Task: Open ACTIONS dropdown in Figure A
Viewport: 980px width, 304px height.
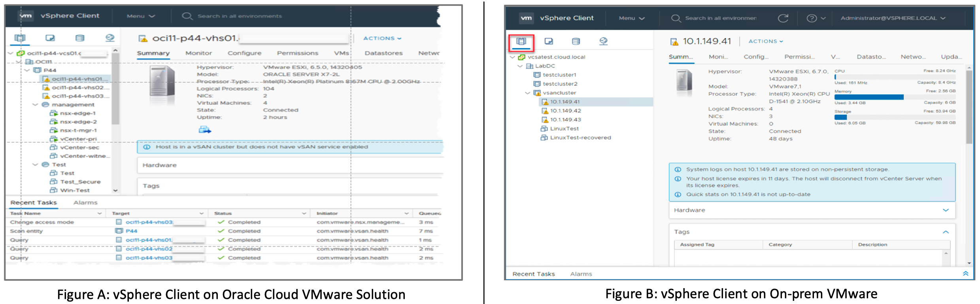Action: pyautogui.click(x=382, y=38)
